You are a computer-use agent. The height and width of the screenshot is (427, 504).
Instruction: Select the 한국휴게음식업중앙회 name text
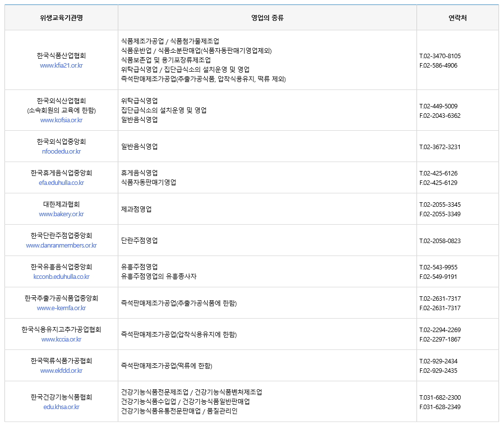[x=62, y=173]
